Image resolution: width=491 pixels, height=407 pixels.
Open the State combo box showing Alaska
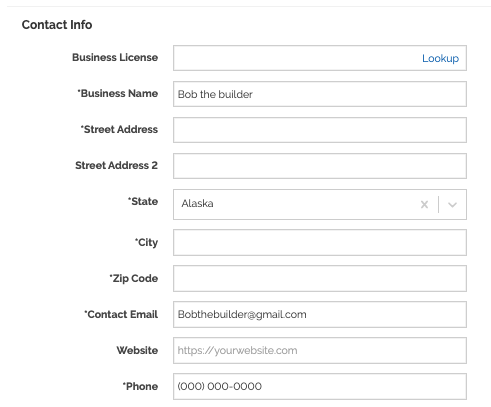(320, 204)
